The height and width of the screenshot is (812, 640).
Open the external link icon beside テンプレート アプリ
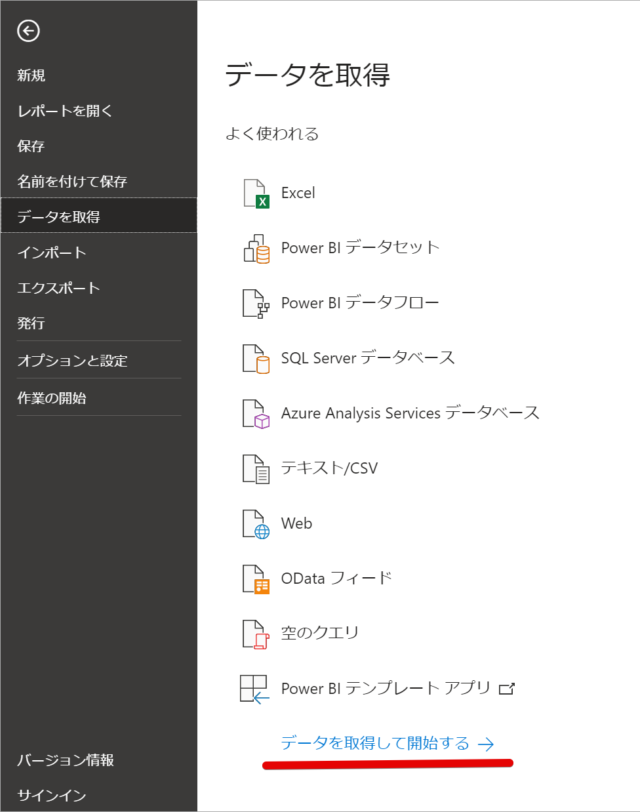pos(506,689)
